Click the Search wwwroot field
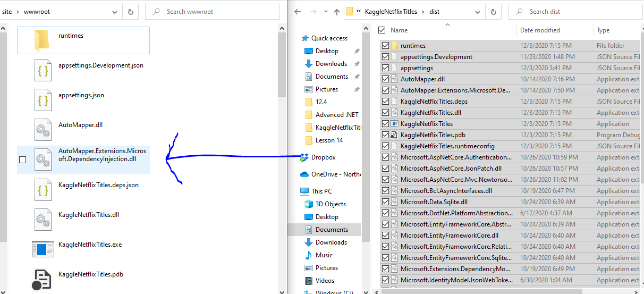This screenshot has height=294, width=644. coord(213,12)
